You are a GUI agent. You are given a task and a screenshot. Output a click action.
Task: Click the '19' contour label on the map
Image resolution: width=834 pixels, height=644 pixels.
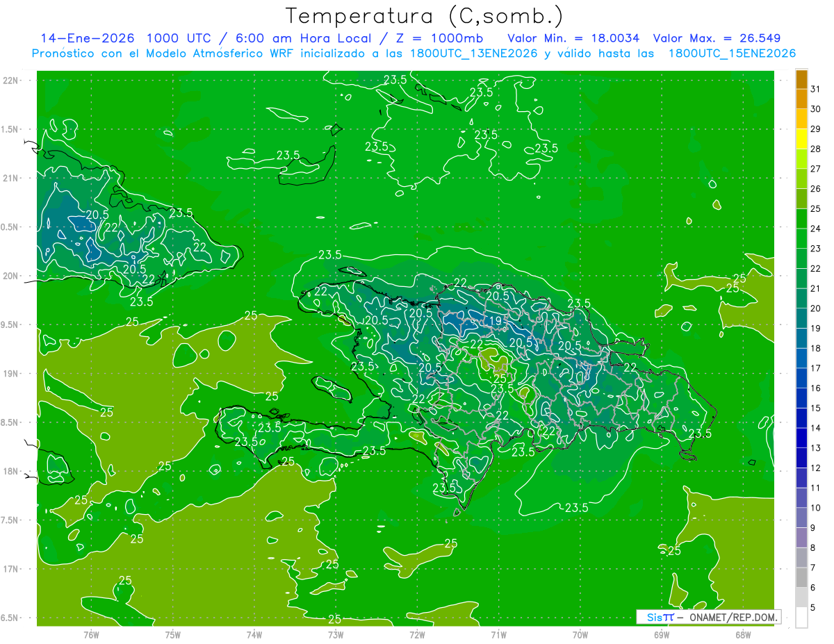(x=496, y=320)
